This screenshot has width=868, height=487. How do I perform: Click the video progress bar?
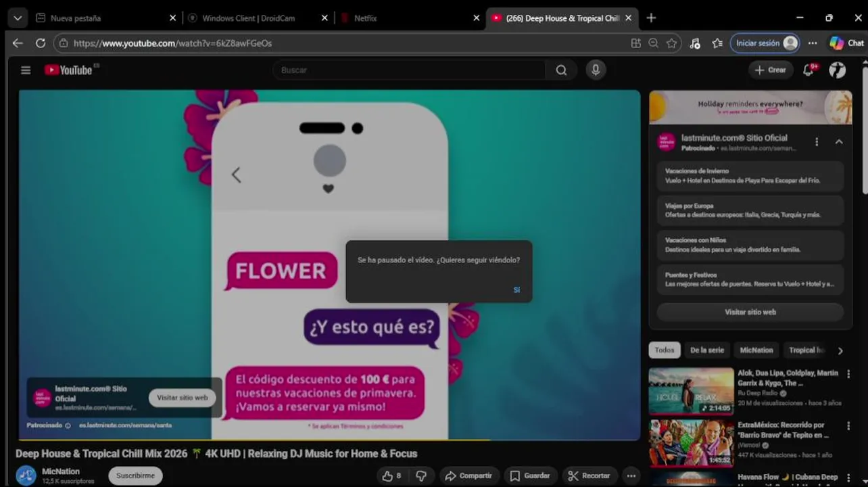coord(329,440)
